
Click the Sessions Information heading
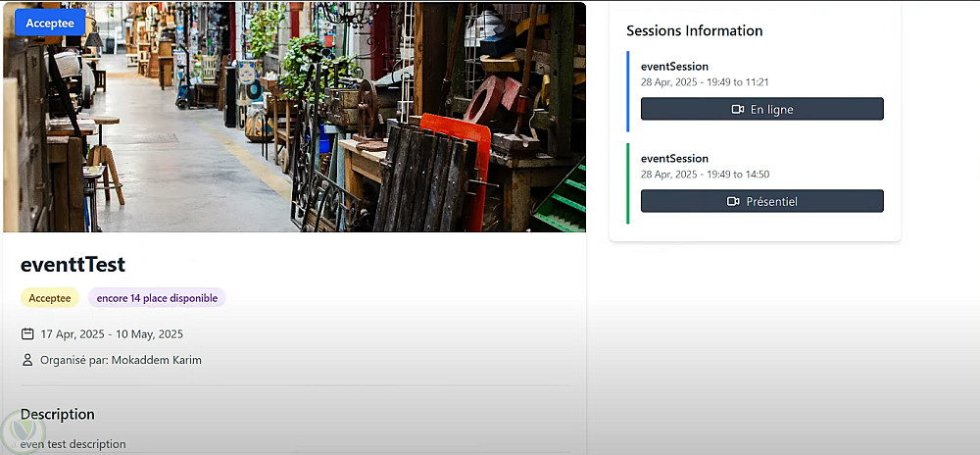pyautogui.click(x=695, y=30)
